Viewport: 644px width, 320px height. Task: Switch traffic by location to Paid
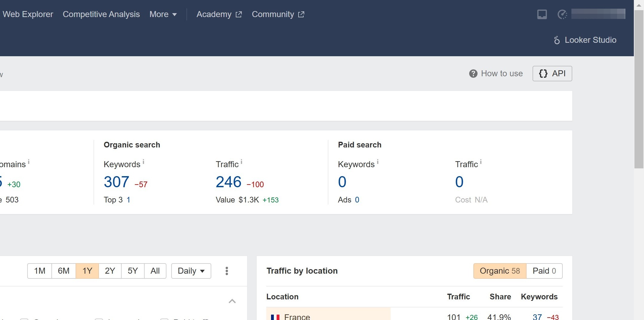544,271
